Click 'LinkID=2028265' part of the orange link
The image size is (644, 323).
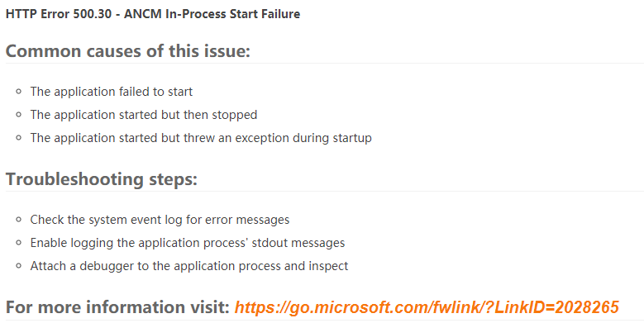557,307
